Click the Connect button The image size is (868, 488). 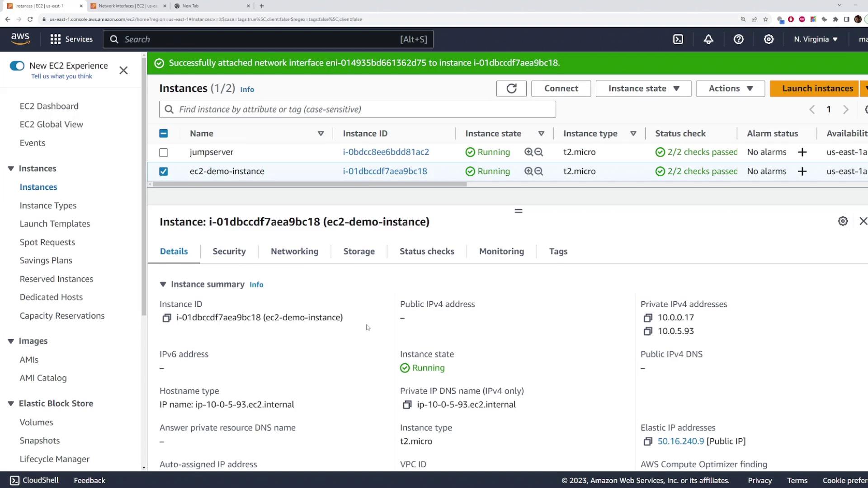click(x=561, y=89)
